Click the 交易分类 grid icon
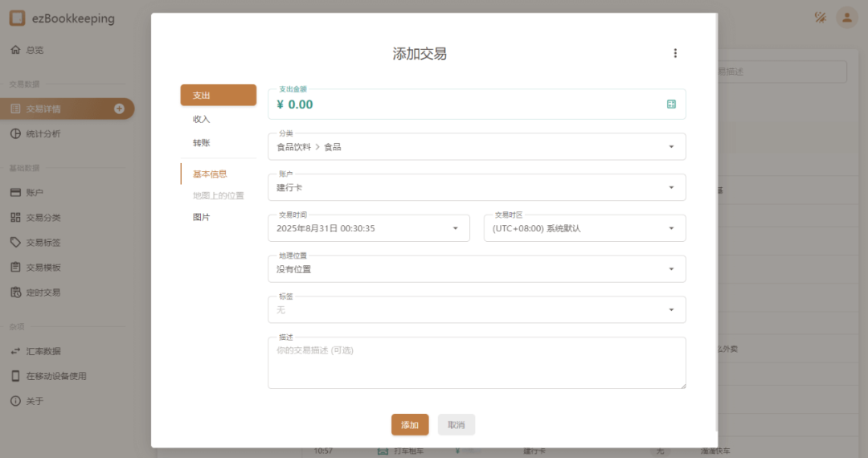The width and height of the screenshot is (868, 458). pyautogui.click(x=15, y=218)
